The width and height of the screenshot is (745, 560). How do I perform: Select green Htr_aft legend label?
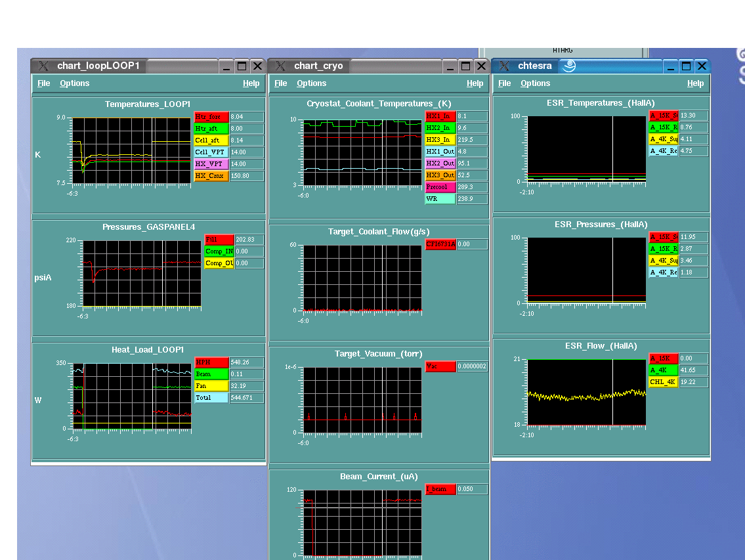(x=211, y=129)
